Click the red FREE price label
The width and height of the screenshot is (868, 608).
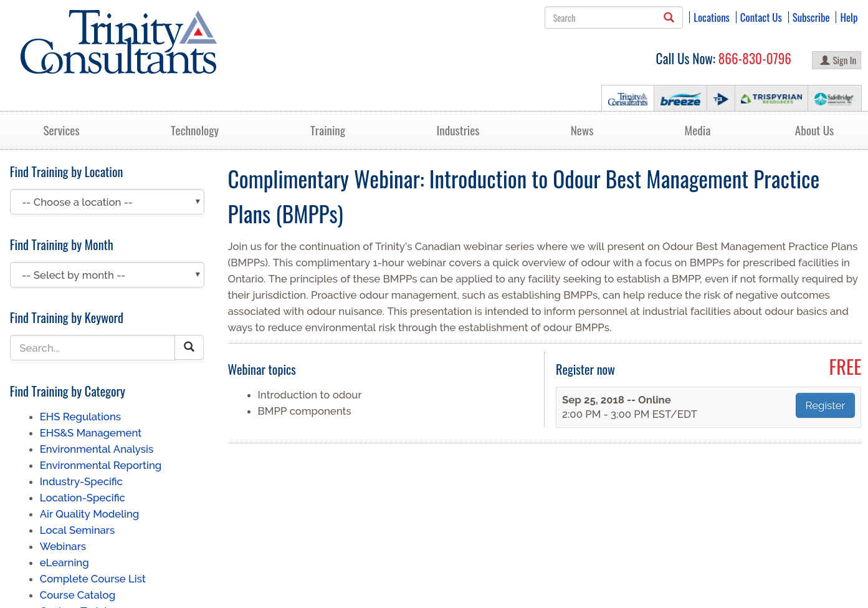845,368
